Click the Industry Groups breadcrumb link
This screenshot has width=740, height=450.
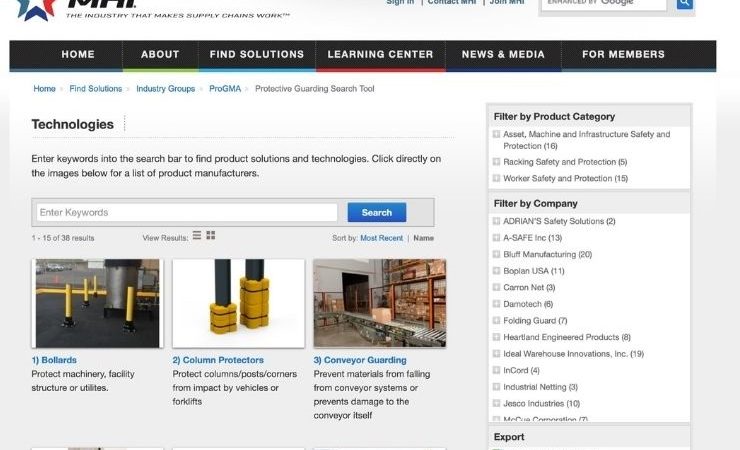(x=166, y=89)
